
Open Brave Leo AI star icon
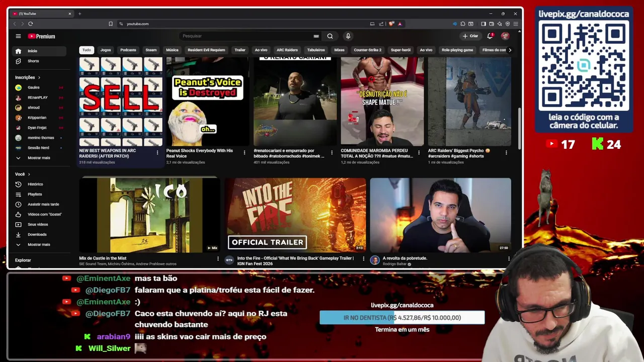pyautogui.click(x=500, y=24)
